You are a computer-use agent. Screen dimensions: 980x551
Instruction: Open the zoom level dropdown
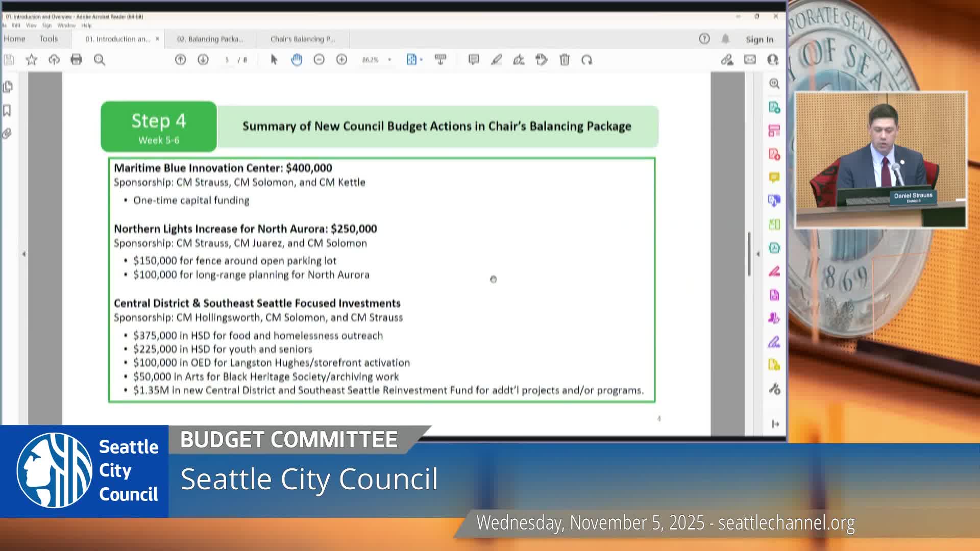point(389,60)
